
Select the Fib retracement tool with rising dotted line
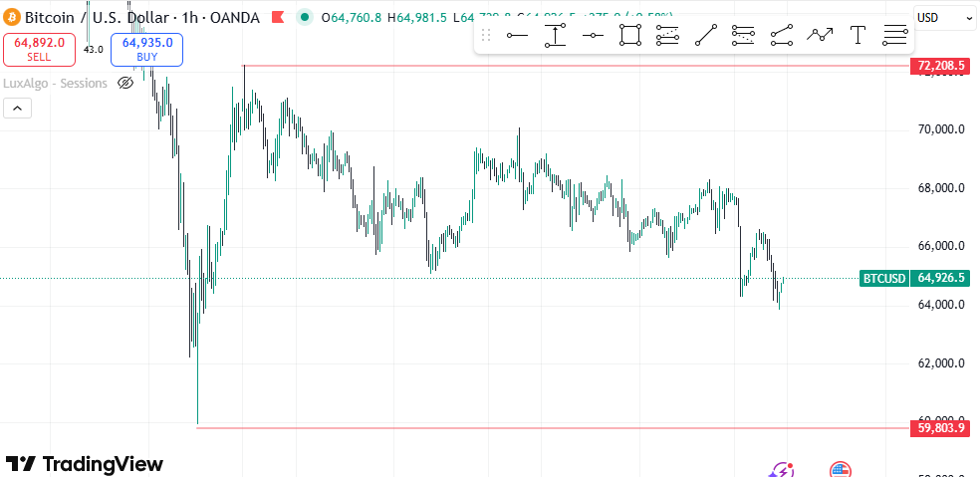coord(667,35)
